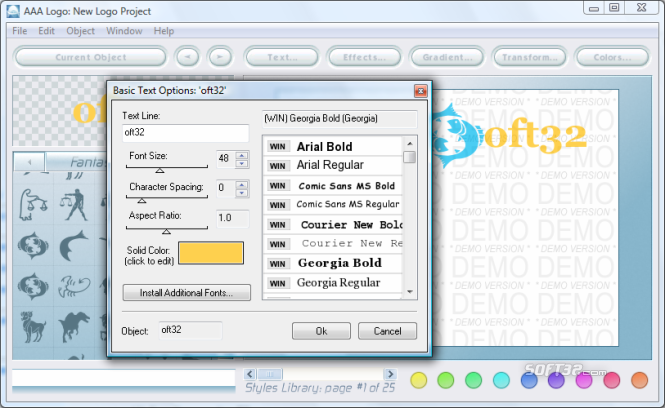Open the Effects... toolbar button
Screen dimensions: 665x408
[x=364, y=57]
